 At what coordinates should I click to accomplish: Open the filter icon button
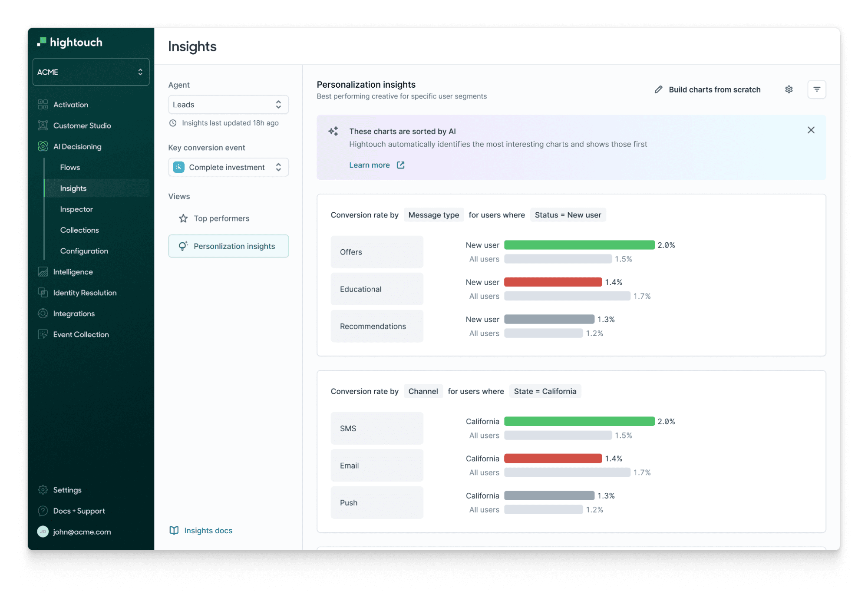pos(816,89)
